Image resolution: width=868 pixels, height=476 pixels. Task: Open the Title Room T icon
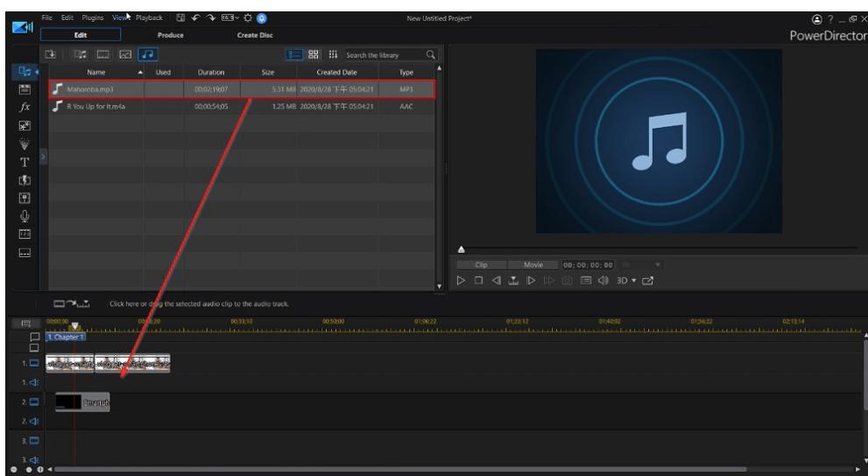(25, 162)
